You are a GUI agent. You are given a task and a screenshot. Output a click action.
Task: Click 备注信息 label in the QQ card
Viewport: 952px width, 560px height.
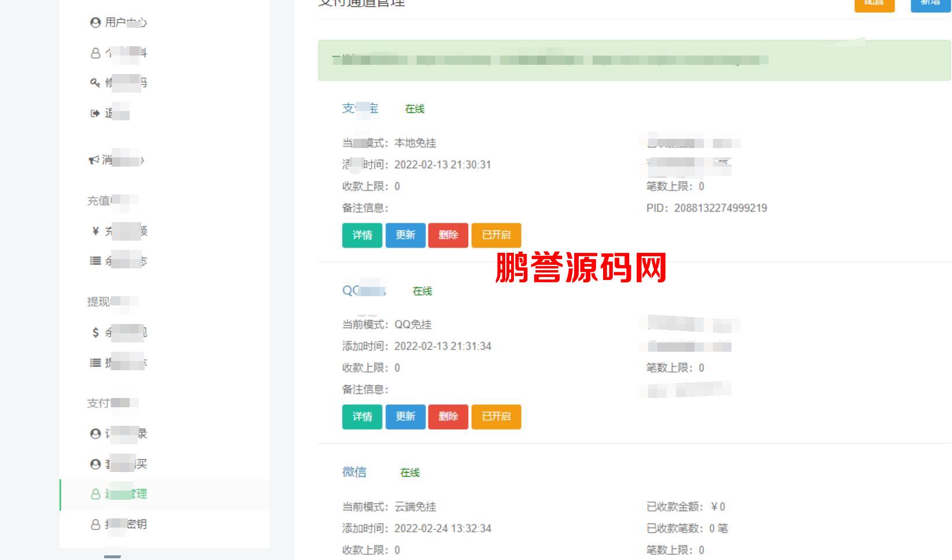click(365, 390)
